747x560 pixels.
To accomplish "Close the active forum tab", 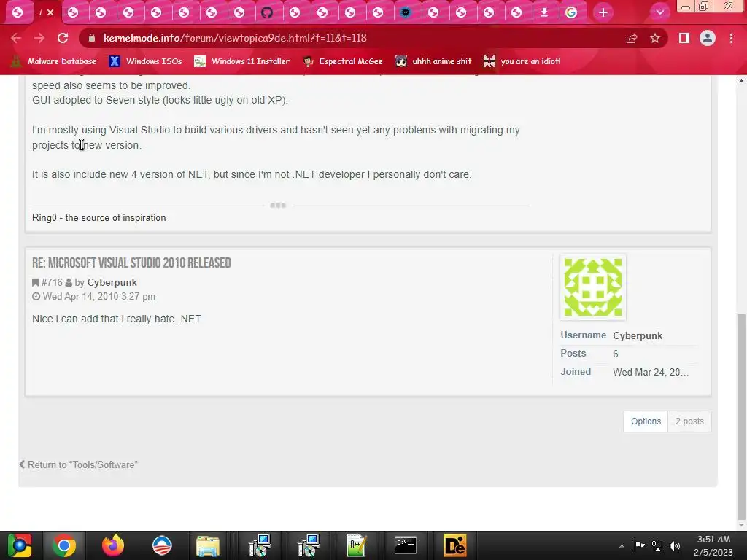I will 50,13.
